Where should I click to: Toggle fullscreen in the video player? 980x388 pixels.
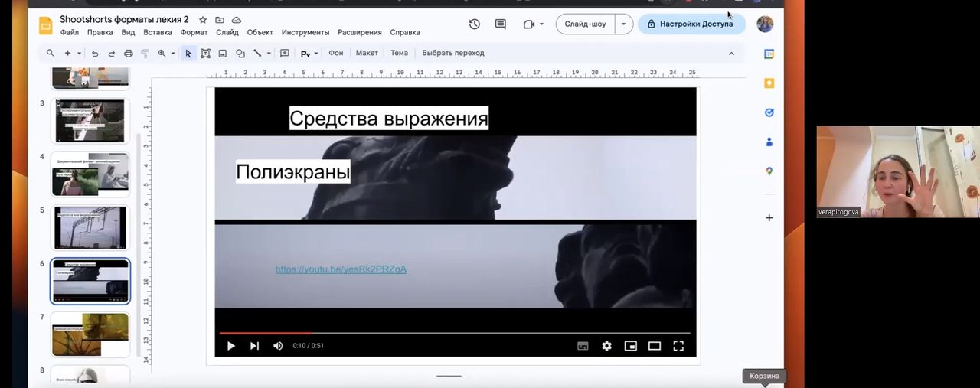point(678,346)
